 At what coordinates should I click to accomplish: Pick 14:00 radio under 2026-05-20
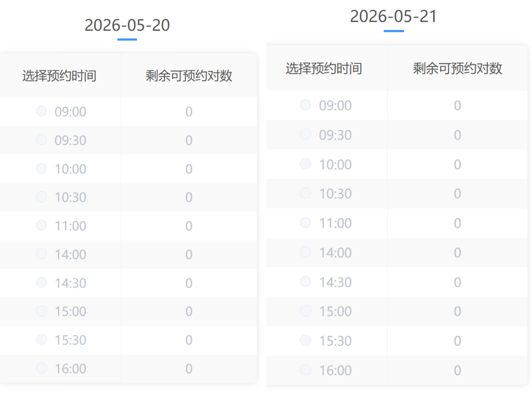[x=41, y=254]
